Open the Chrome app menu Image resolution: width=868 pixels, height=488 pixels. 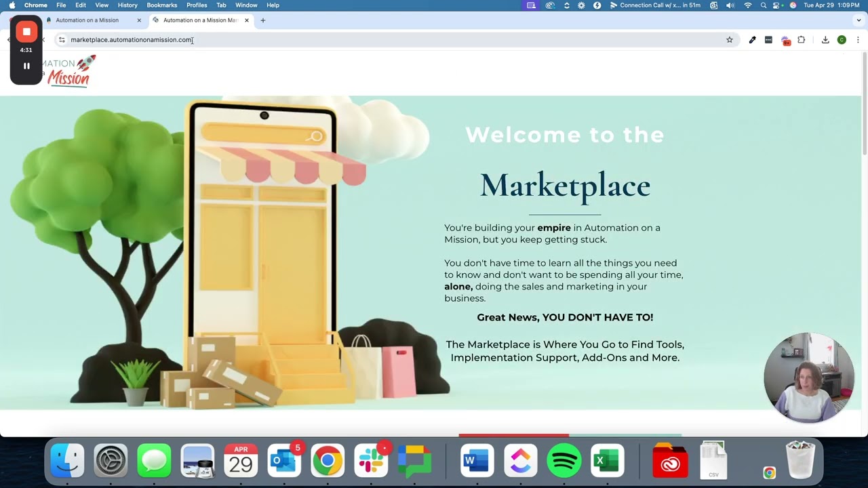coord(36,5)
